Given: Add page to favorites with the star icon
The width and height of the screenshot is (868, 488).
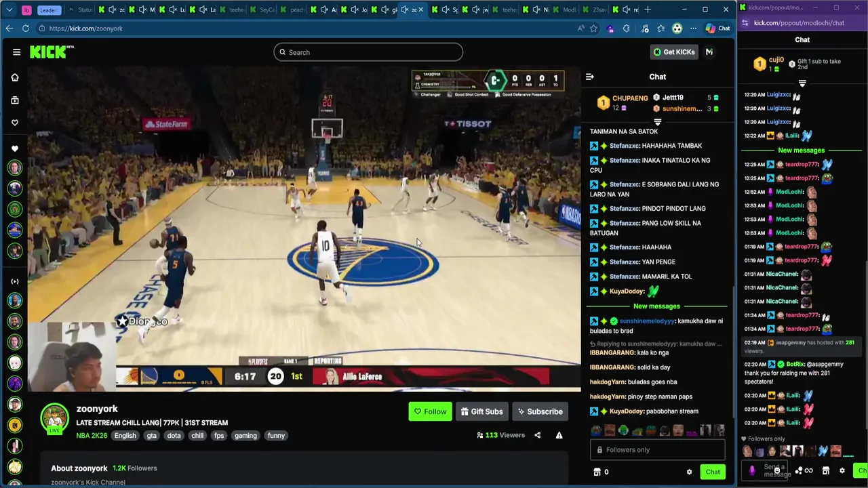Looking at the screenshot, I should tap(593, 28).
